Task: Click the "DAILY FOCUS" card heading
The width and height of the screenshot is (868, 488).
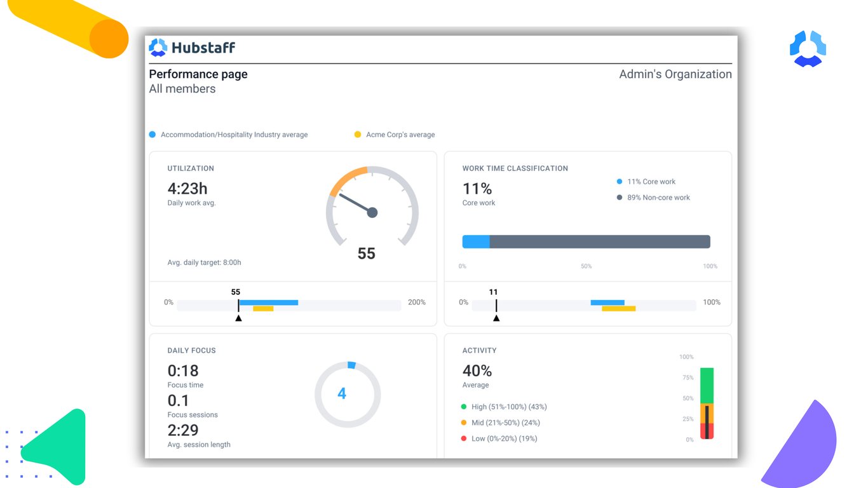Action: coord(191,350)
